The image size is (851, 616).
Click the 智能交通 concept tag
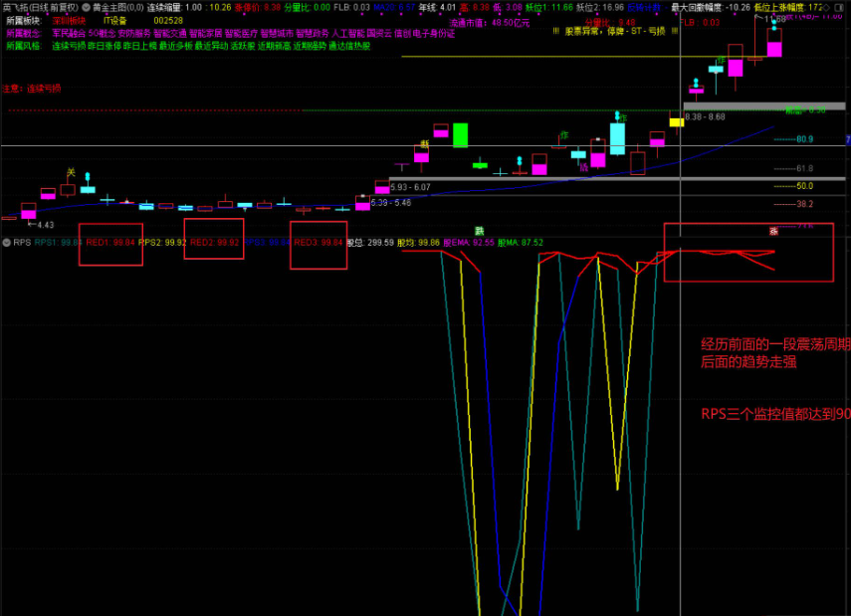click(x=170, y=34)
